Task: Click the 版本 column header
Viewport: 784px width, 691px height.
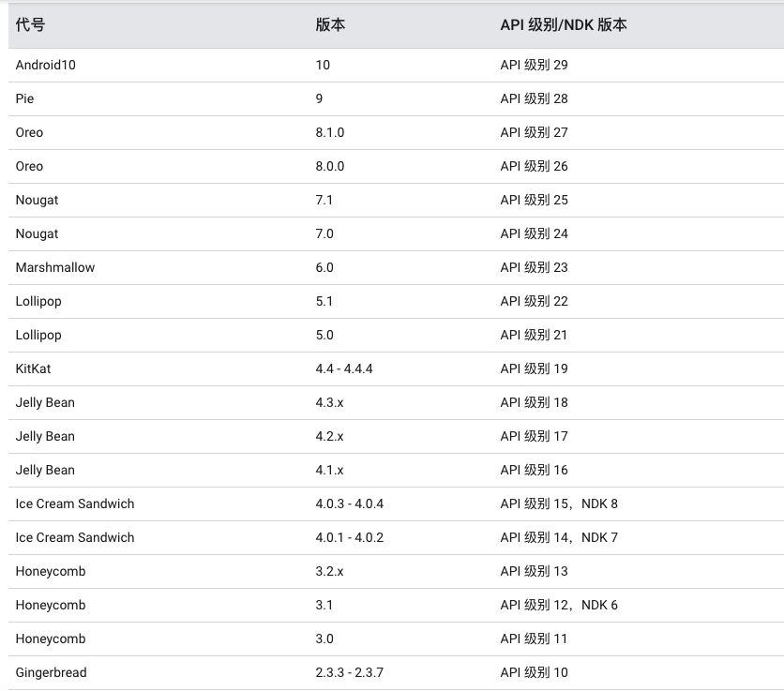Action: coord(328,26)
